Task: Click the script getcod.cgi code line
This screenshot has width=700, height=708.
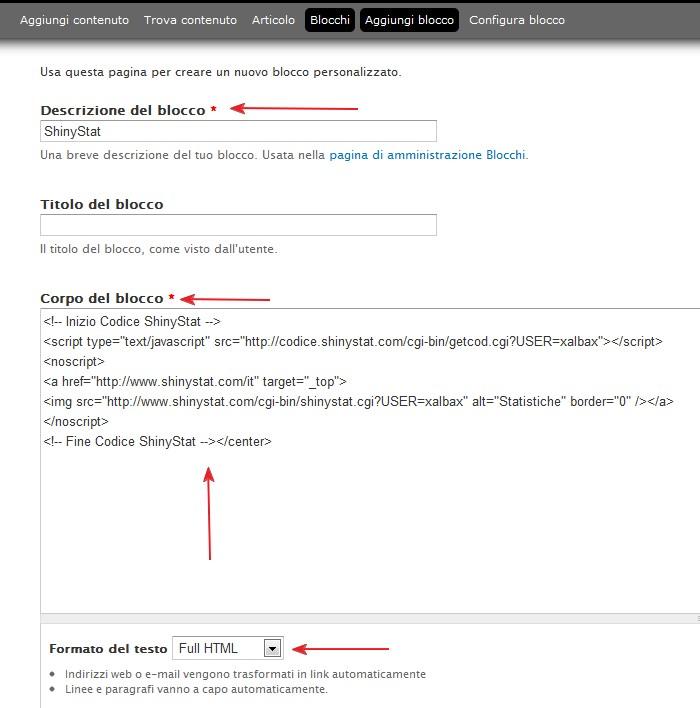Action: [x=353, y=341]
